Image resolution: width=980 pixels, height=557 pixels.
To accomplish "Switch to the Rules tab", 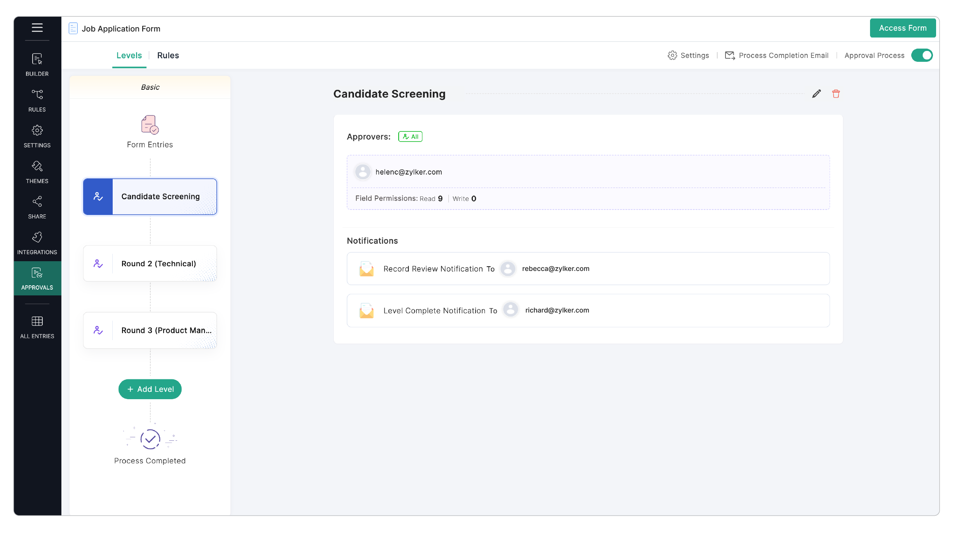I will 168,55.
